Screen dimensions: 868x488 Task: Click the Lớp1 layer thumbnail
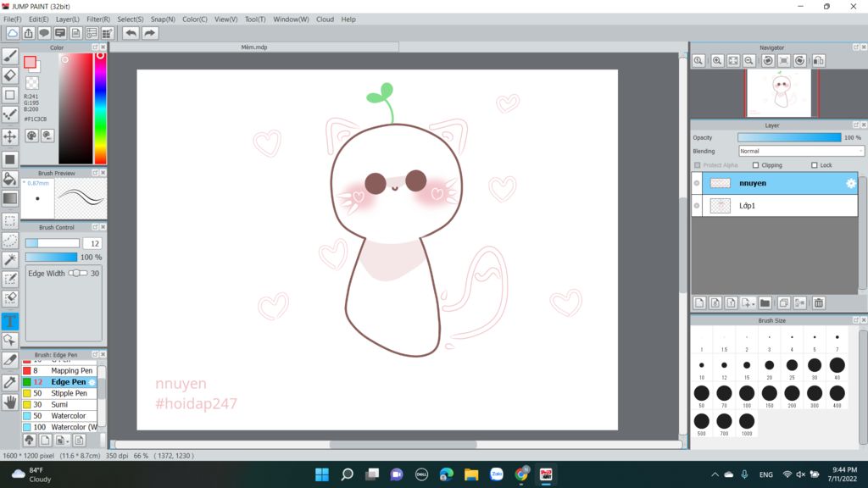[721, 206]
